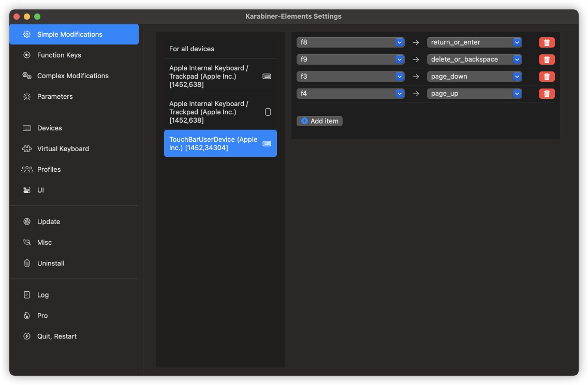This screenshot has height=385, width=588.
Task: Select Quit, Restart in the sidebar
Action: (56, 336)
